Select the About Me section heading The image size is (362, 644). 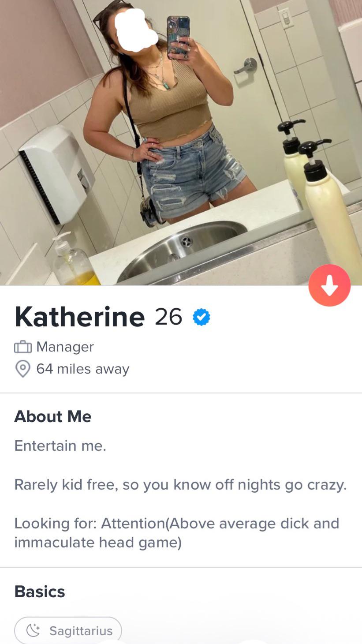tap(53, 416)
